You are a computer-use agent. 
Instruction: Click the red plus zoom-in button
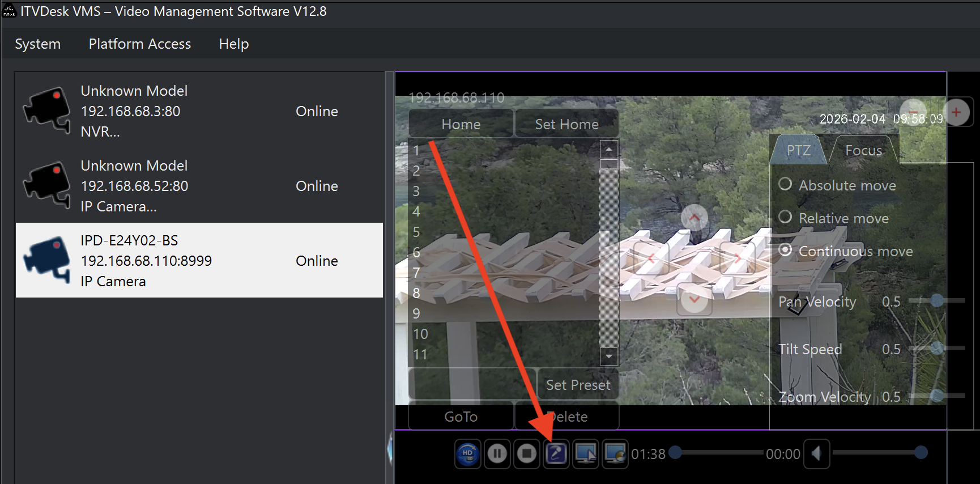coord(956,112)
